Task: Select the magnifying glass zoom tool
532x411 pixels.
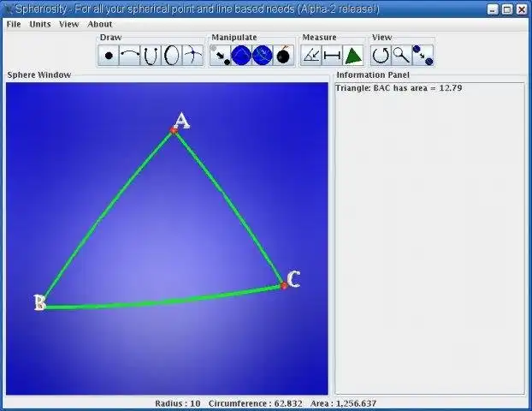Action: tap(402, 56)
